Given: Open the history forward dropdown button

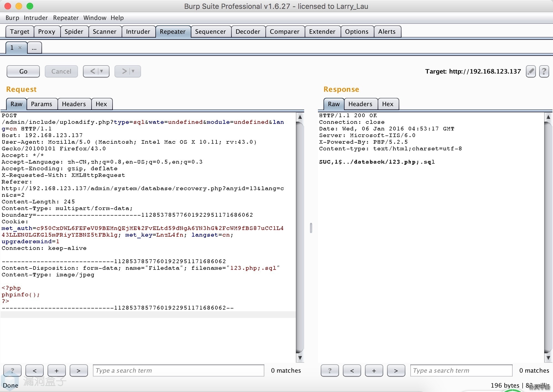Looking at the screenshot, I should (128, 71).
